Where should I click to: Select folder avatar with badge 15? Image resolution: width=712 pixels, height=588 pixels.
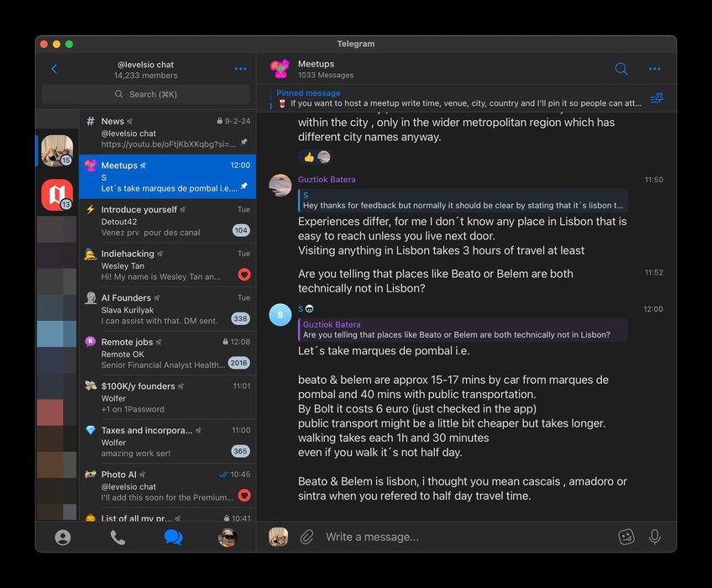pyautogui.click(x=57, y=151)
